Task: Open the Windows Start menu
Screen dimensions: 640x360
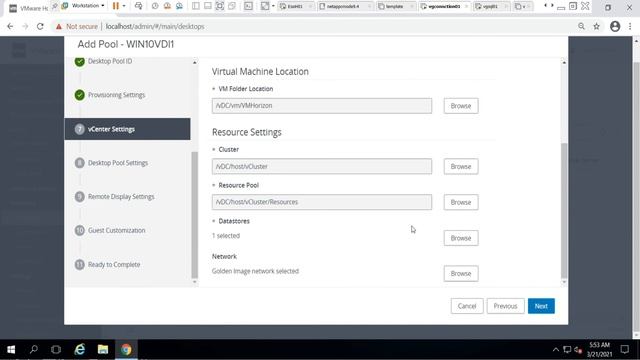Action: click(x=11, y=349)
